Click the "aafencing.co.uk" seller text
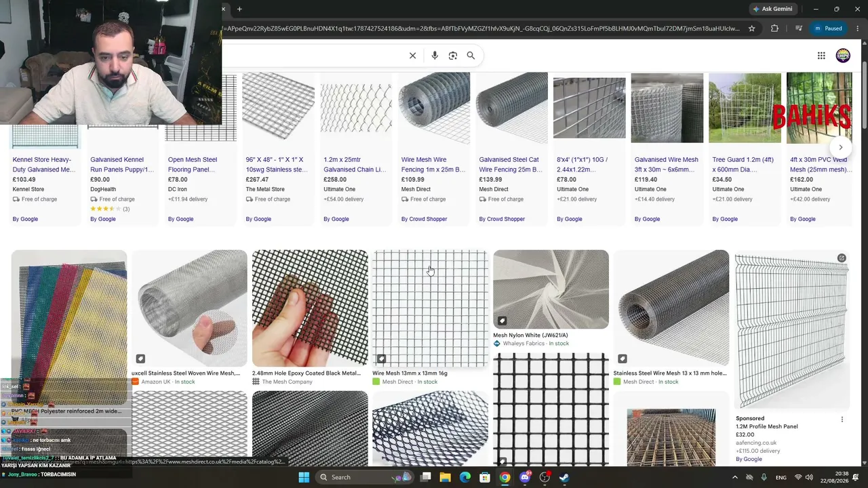868x488 pixels. pos(756,443)
